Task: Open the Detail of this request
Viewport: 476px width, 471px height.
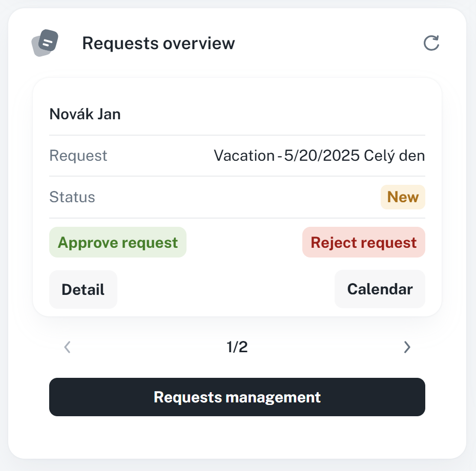Action: 83,289
